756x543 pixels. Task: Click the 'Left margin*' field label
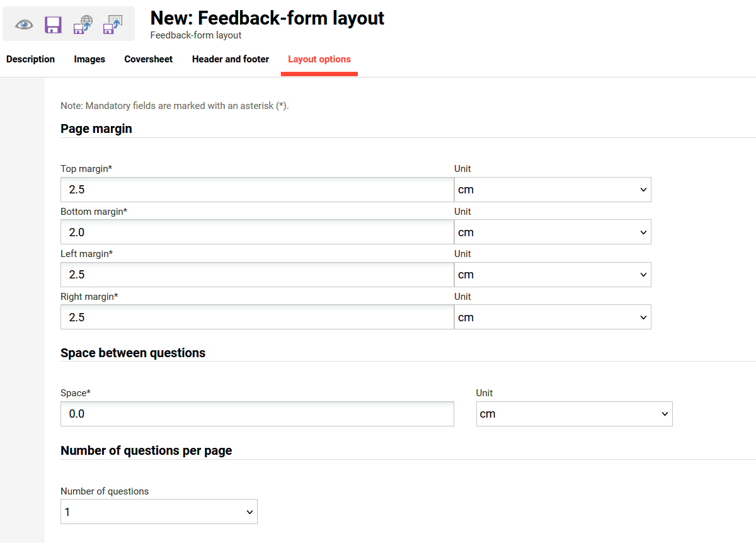[x=87, y=254]
